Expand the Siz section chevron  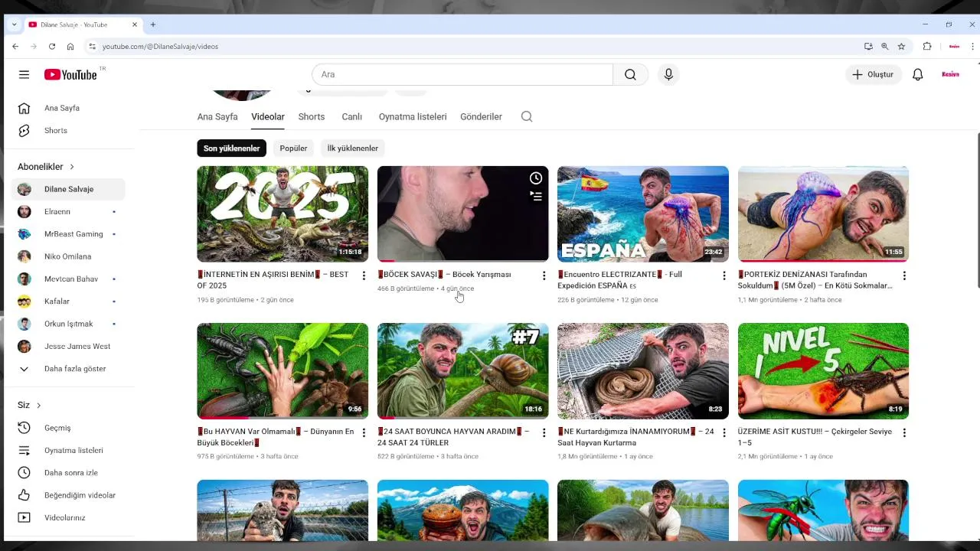[x=38, y=406]
